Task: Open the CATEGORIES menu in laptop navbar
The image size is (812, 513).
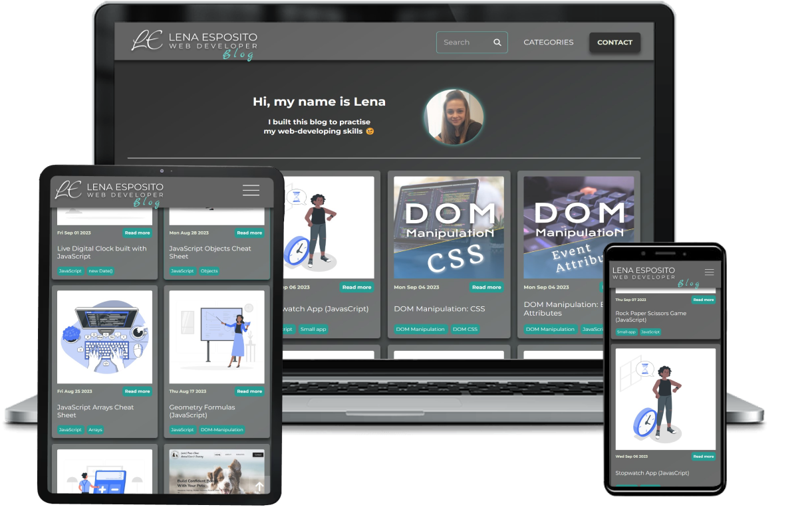Action: click(548, 43)
